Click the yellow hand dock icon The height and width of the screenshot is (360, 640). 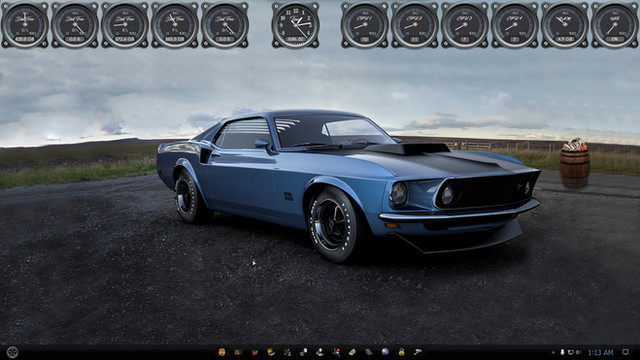click(271, 352)
